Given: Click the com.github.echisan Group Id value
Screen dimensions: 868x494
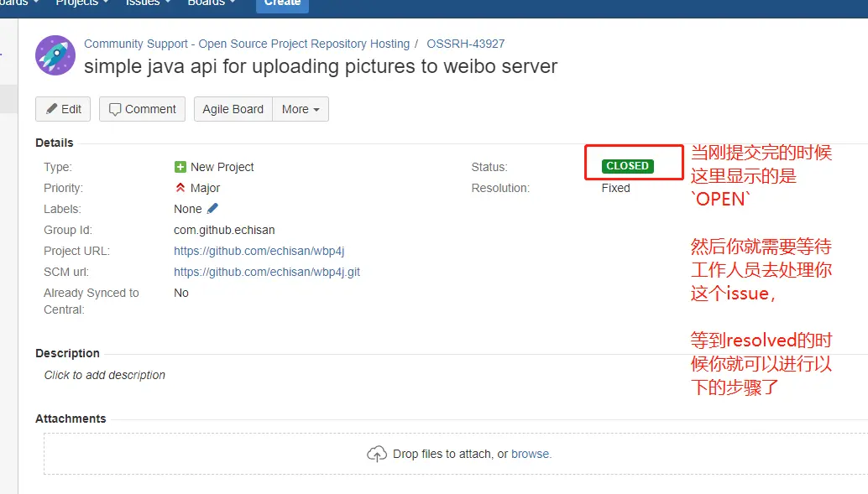Looking at the screenshot, I should click(x=224, y=230).
